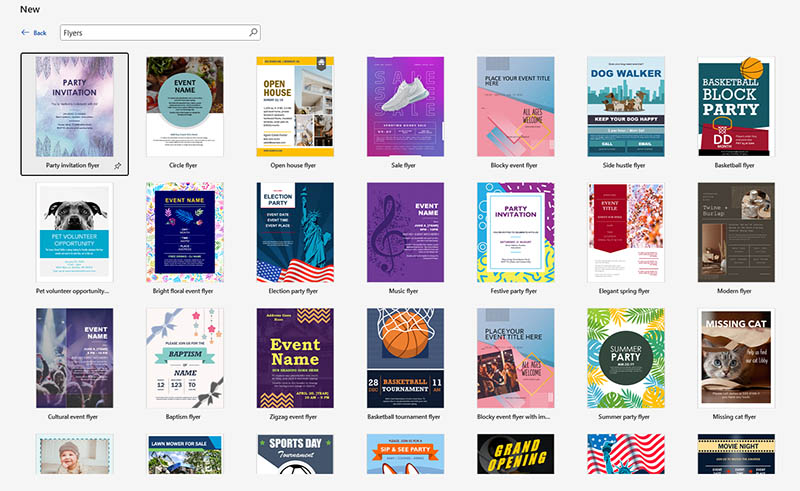Screen dimensions: 800x491
Task: Select the Sale flyer with sneaker
Action: coord(405,105)
